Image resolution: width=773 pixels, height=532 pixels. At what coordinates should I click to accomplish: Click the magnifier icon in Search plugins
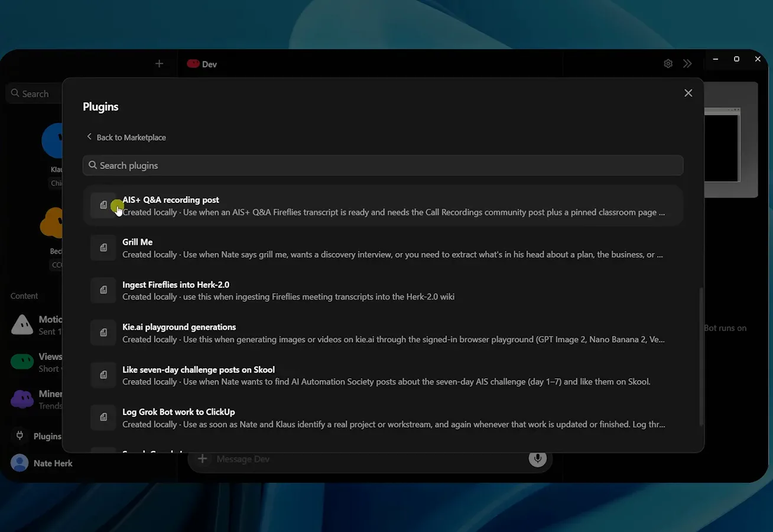point(93,166)
